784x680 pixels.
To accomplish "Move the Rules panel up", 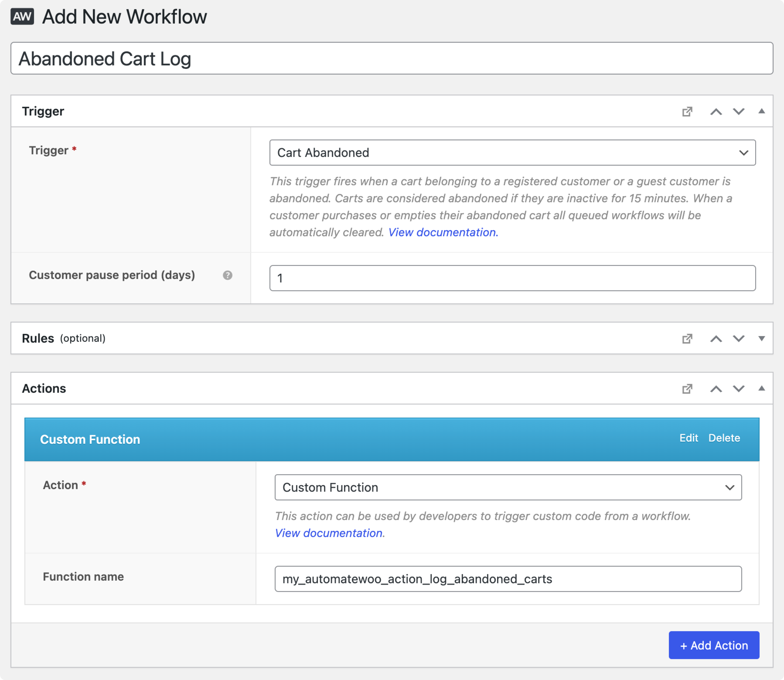I will click(x=716, y=338).
